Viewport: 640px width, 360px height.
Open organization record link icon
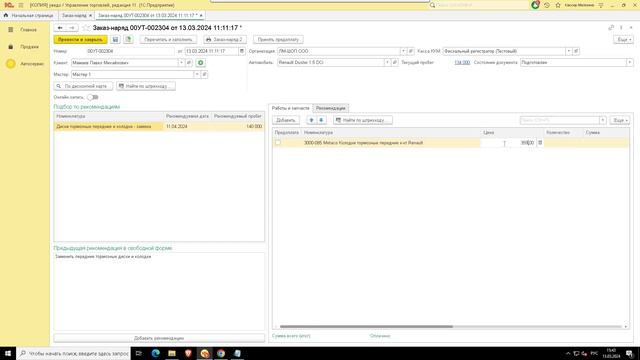(x=411, y=51)
